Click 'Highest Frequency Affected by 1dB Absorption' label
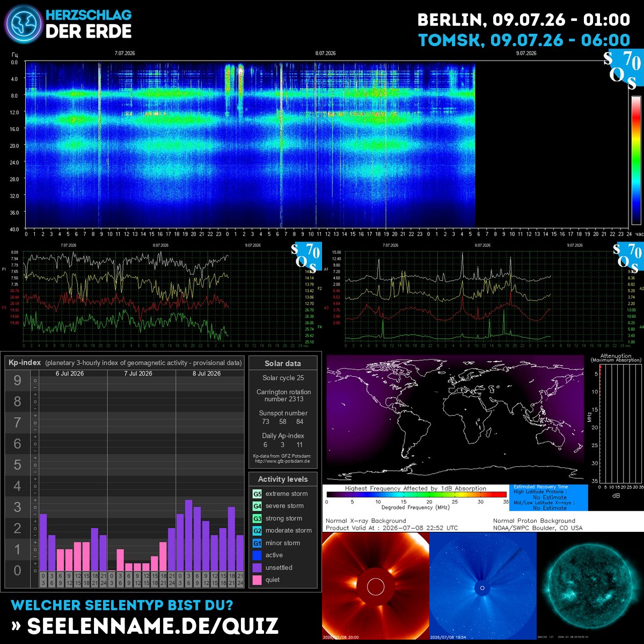644x644 pixels. (x=415, y=488)
